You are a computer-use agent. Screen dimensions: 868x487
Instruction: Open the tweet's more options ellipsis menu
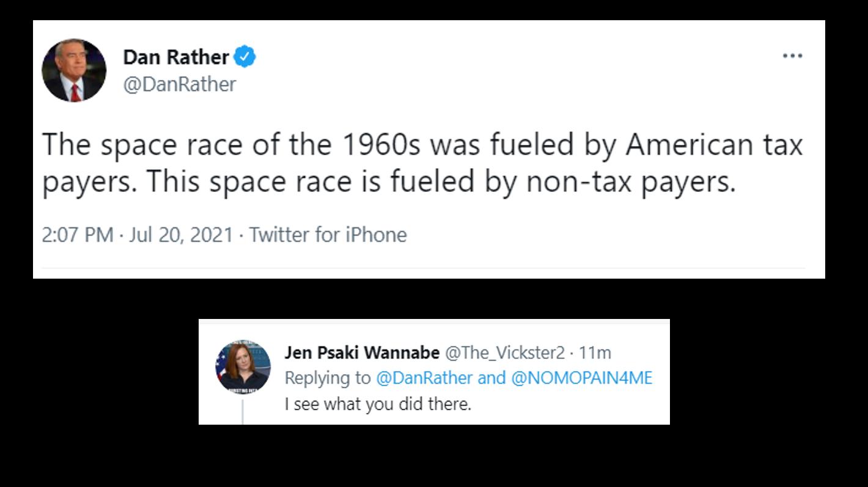(x=792, y=55)
